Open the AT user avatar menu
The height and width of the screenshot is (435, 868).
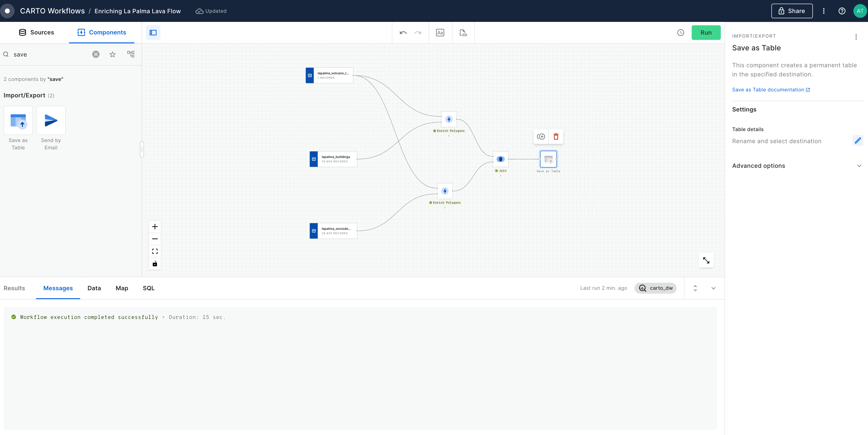pyautogui.click(x=860, y=11)
